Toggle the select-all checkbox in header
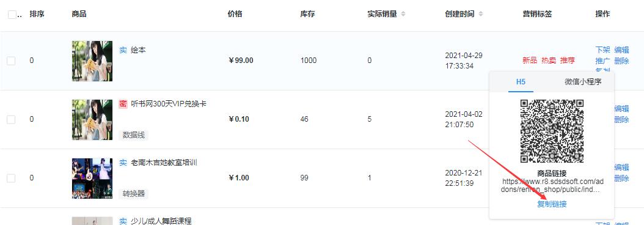Viewport: 644px width, 225px height. tap(12, 15)
